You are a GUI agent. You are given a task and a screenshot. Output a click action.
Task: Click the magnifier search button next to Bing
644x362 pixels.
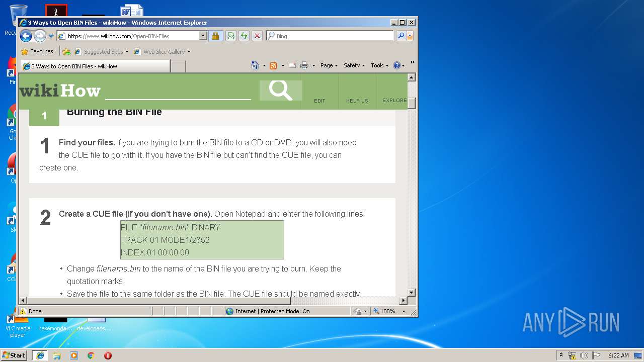pyautogui.click(x=400, y=36)
